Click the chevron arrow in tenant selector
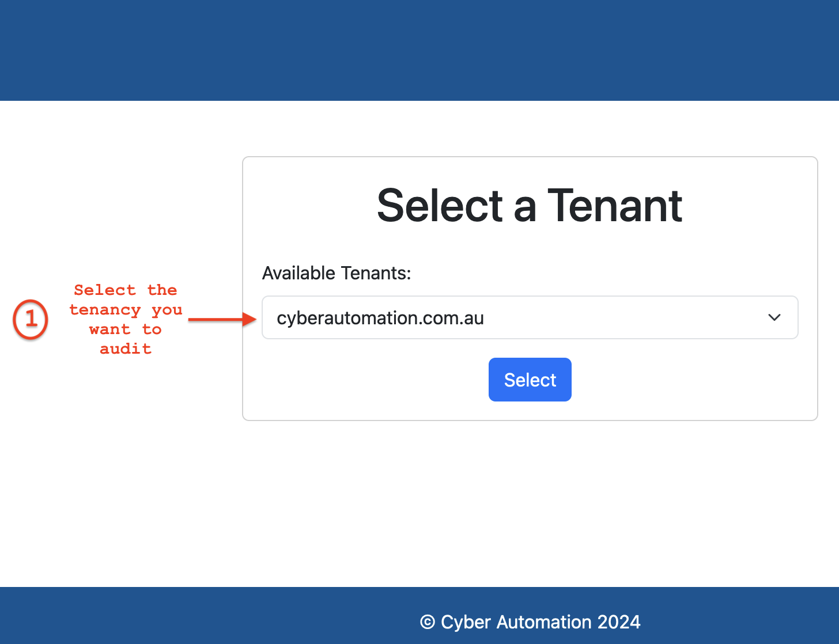Image resolution: width=839 pixels, height=644 pixels. tap(774, 317)
